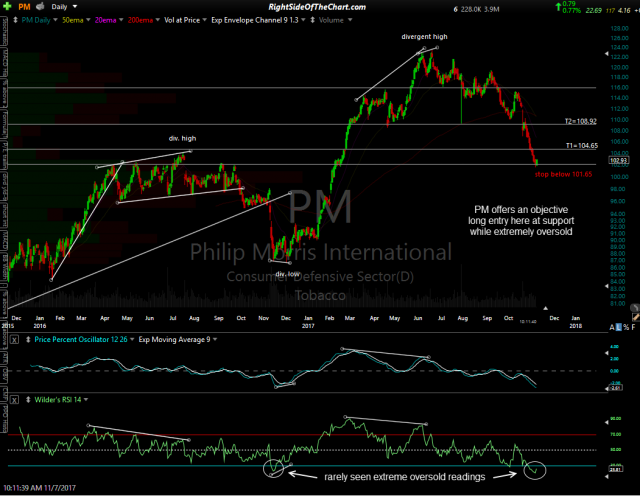Click the Exp Envelope Channel 9 1.3 label
Screen dimensions: 640x496
click(x=255, y=20)
